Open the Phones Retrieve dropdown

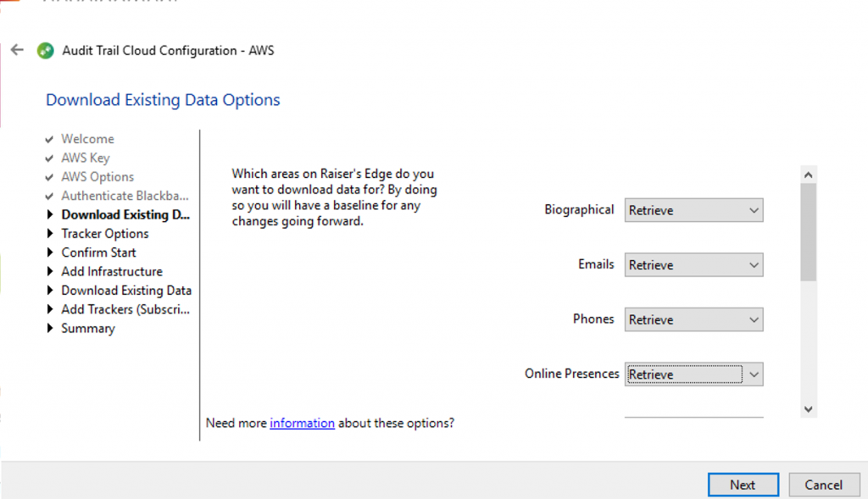pyautogui.click(x=693, y=319)
